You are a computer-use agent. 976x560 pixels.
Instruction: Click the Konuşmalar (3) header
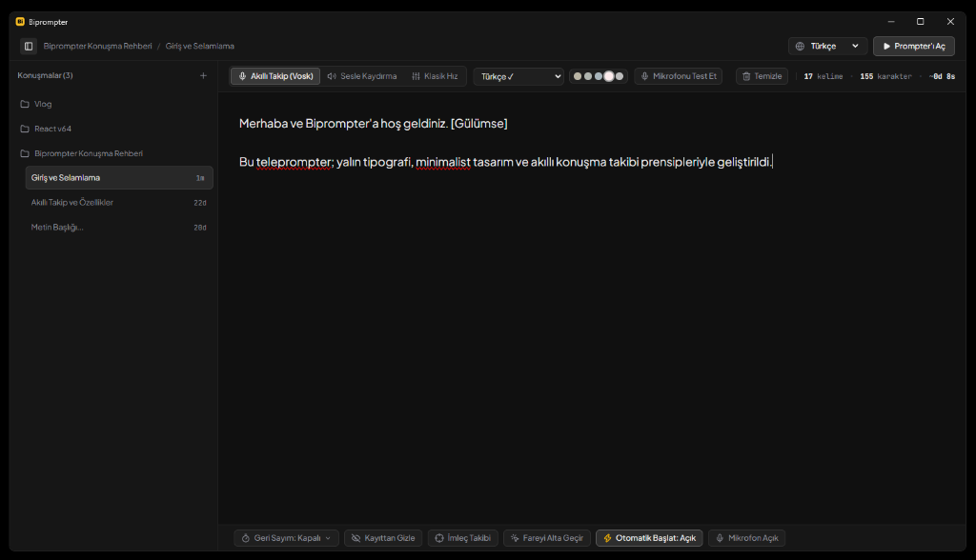click(x=45, y=75)
